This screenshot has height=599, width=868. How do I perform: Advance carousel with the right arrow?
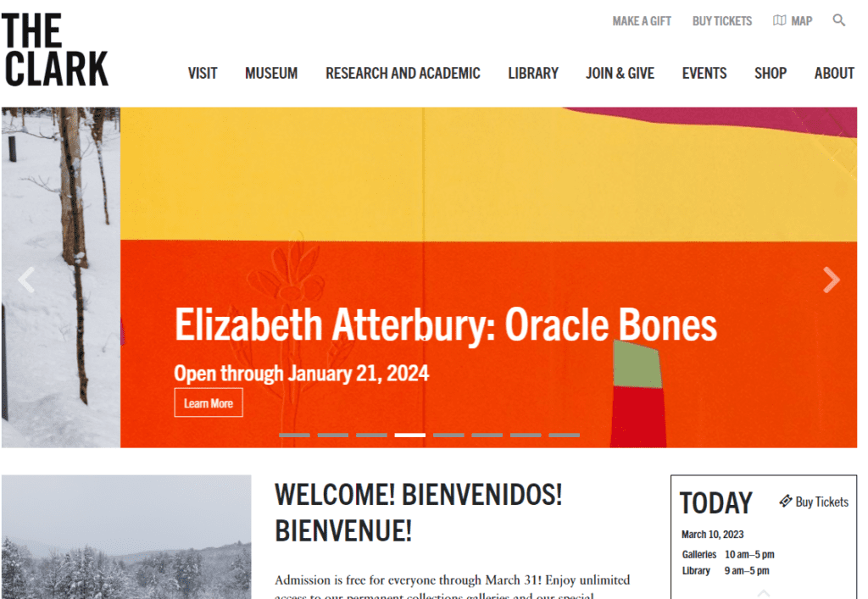point(831,280)
